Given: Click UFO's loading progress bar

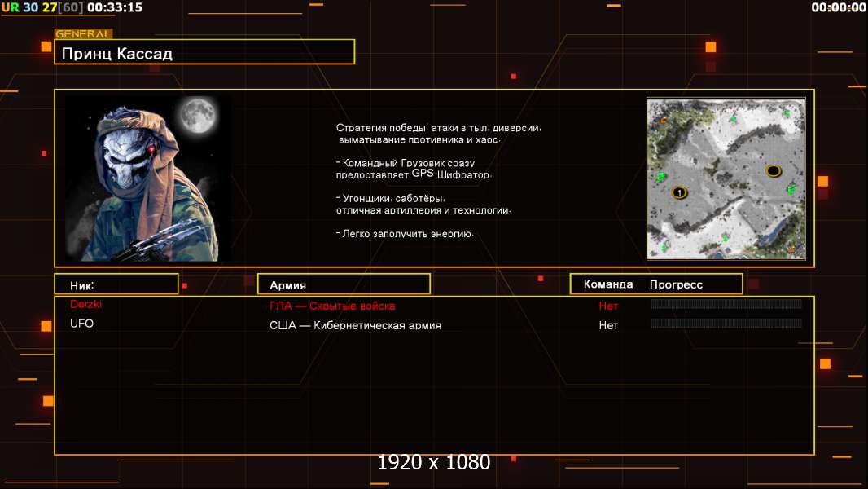Looking at the screenshot, I should [x=726, y=324].
